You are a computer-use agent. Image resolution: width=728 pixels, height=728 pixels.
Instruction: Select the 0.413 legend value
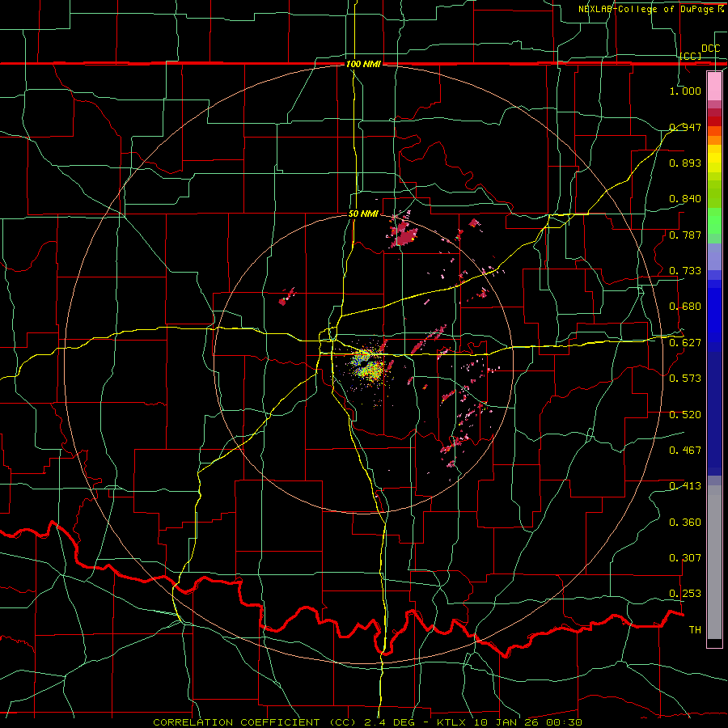[x=685, y=486]
